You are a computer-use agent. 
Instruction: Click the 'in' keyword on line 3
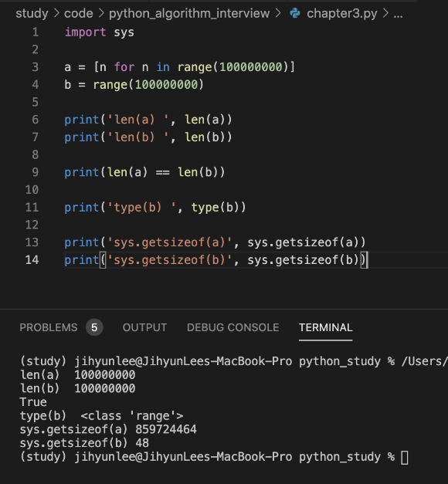pos(163,67)
